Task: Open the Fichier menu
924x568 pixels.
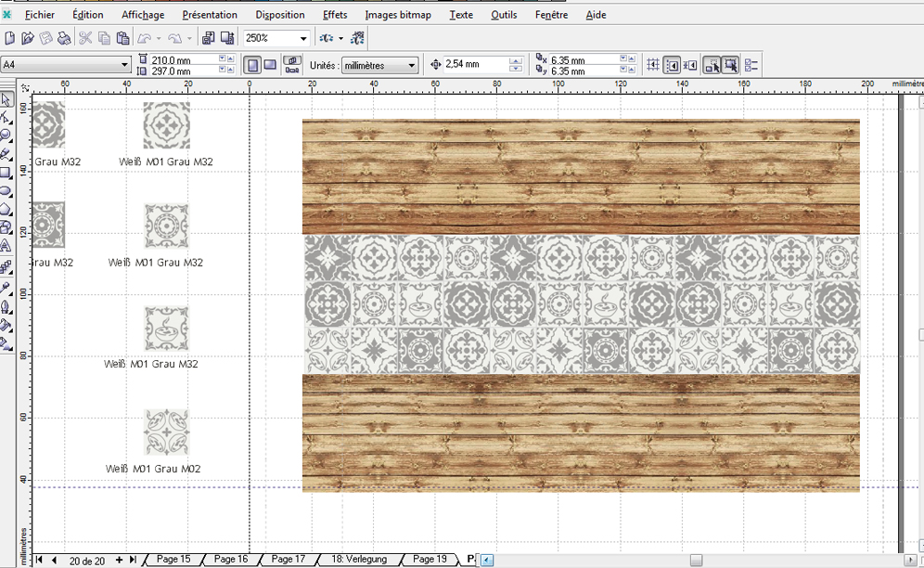Action: pyautogui.click(x=40, y=15)
